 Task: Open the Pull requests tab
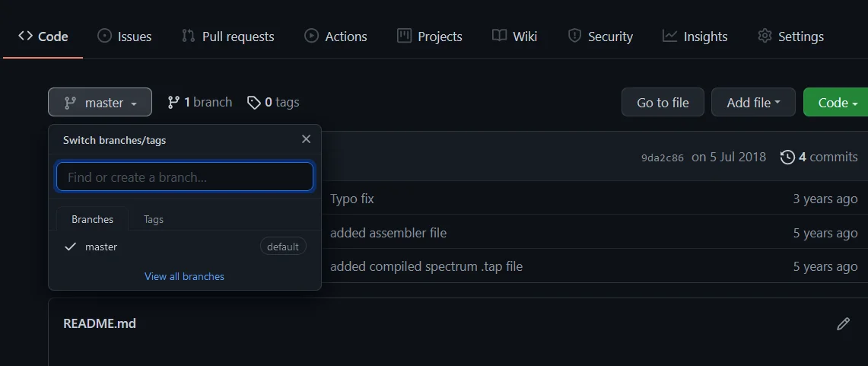227,37
